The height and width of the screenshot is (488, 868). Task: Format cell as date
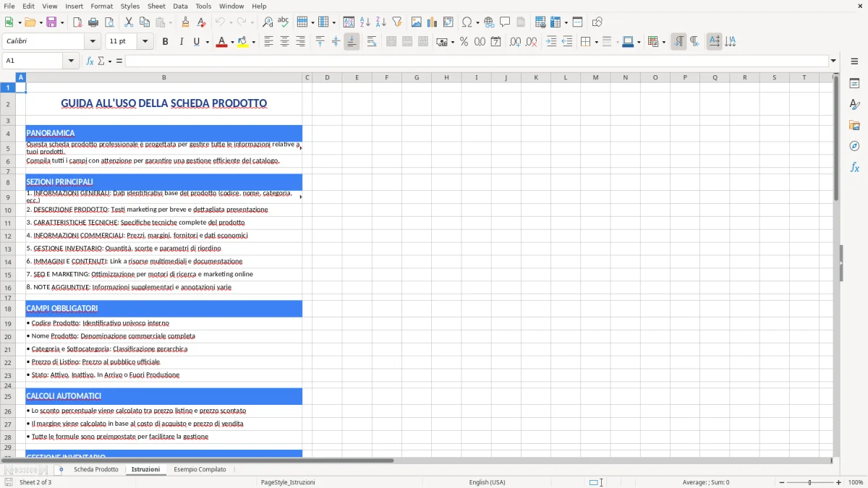(x=495, y=42)
